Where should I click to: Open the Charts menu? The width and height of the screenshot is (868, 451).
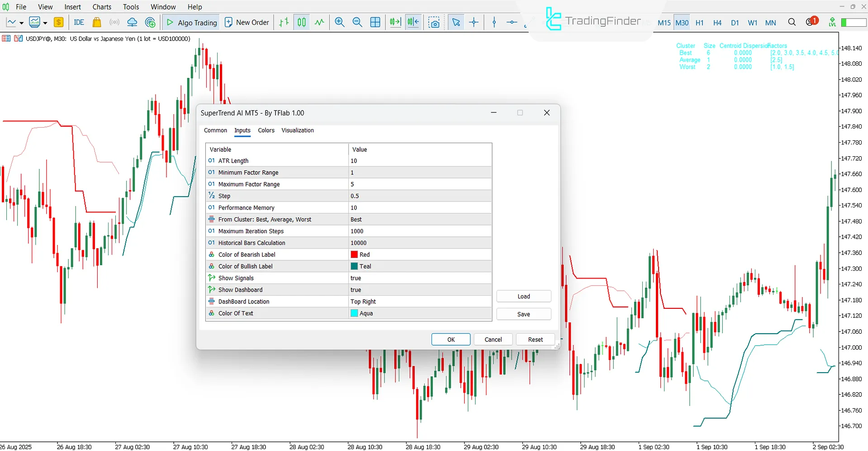(x=101, y=7)
